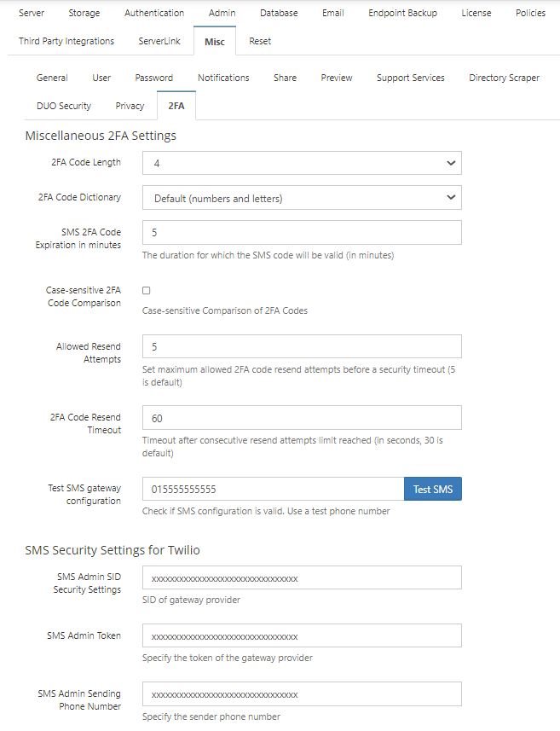Open the Privacy sub-tab

click(130, 106)
